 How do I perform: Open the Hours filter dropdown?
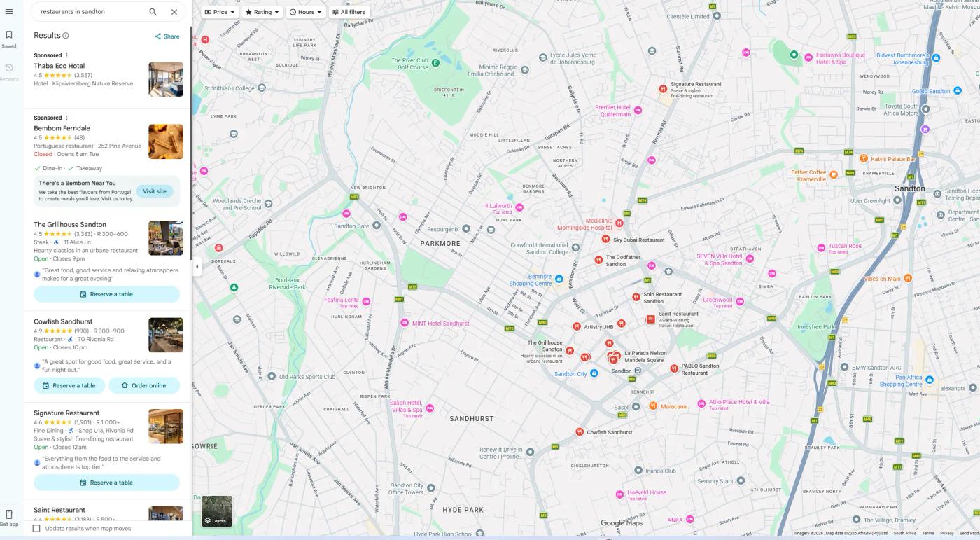click(x=306, y=12)
